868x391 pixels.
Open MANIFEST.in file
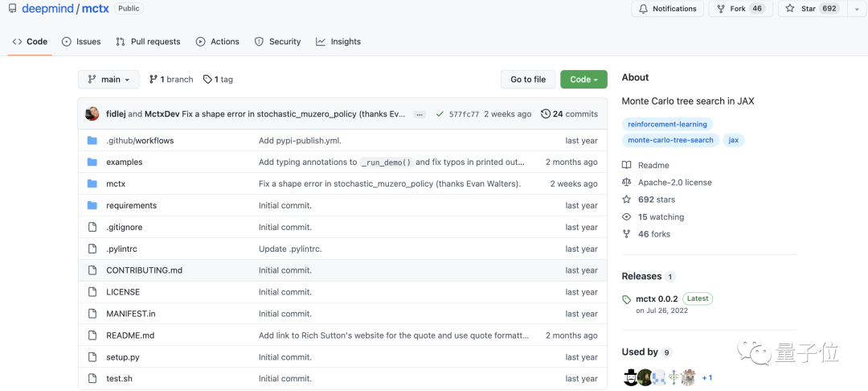131,314
